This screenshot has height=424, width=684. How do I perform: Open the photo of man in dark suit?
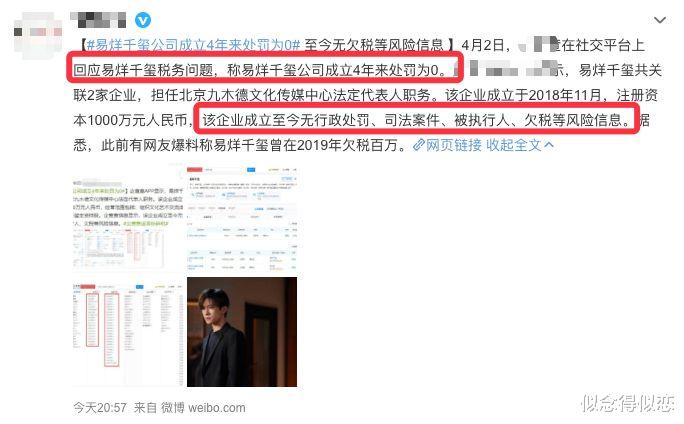[242, 332]
